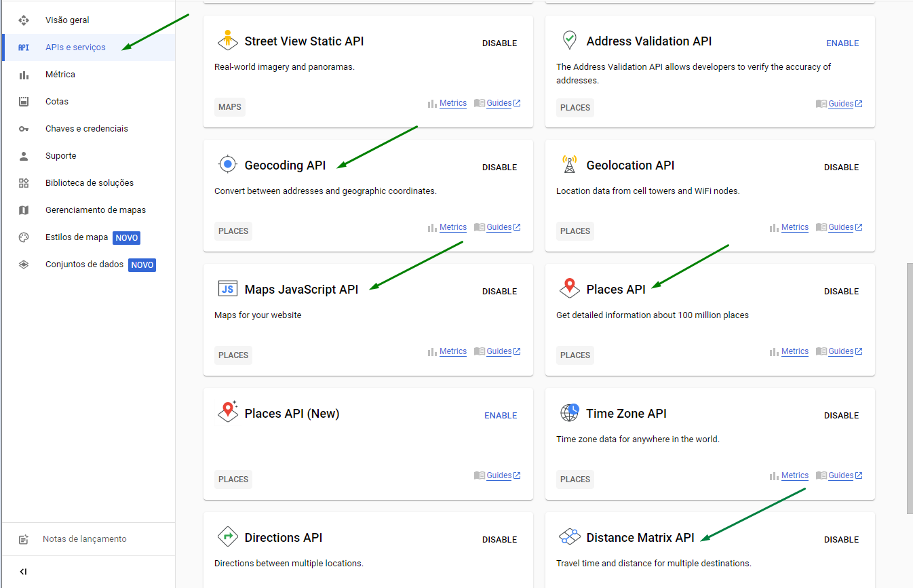Click the page vertical scrollbar thumb
Viewport: 913px width, 588px height.
(910, 389)
